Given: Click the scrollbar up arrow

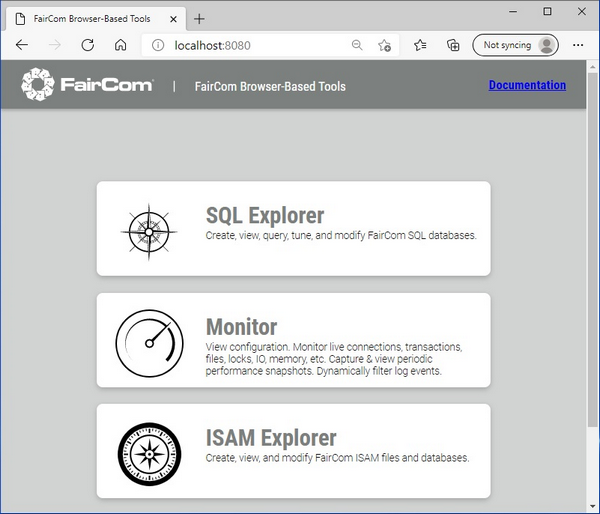Looking at the screenshot, I should [593, 67].
